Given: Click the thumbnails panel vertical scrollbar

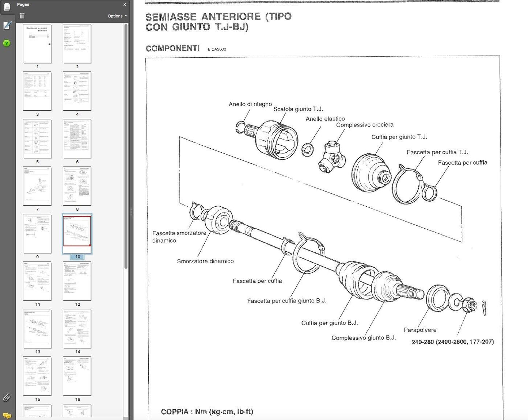Looking at the screenshot, I should click(x=126, y=146).
